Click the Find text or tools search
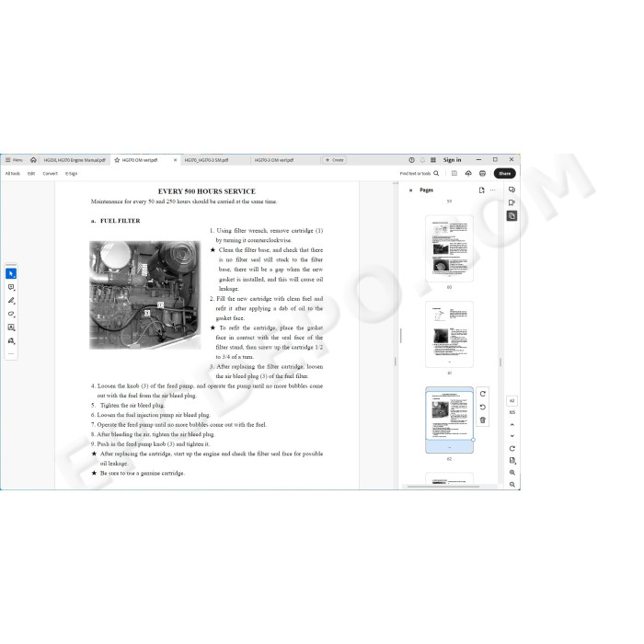 (420, 173)
